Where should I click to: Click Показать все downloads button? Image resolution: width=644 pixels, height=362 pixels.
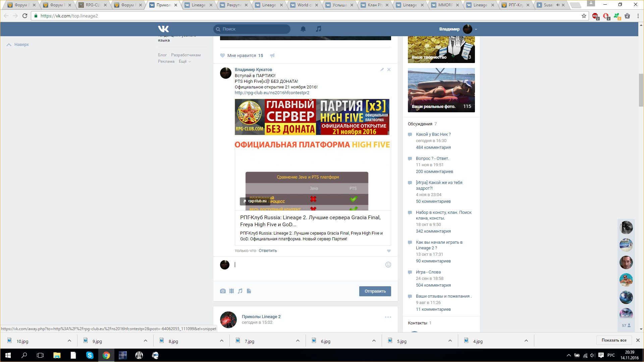click(614, 340)
